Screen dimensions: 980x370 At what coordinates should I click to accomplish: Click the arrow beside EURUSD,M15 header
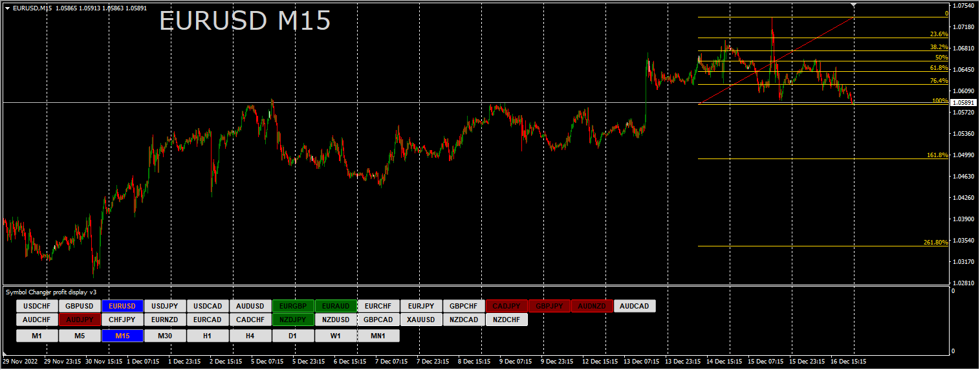(x=7, y=8)
